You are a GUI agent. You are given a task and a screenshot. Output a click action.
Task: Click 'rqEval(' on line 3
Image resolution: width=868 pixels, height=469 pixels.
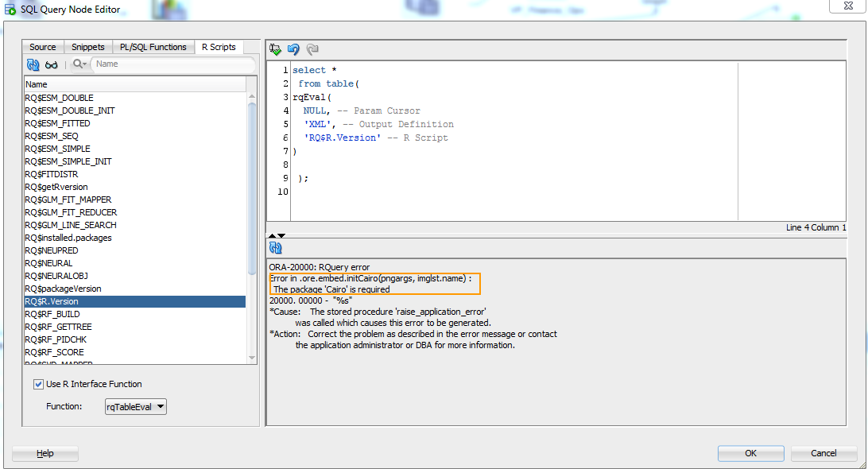tap(312, 98)
